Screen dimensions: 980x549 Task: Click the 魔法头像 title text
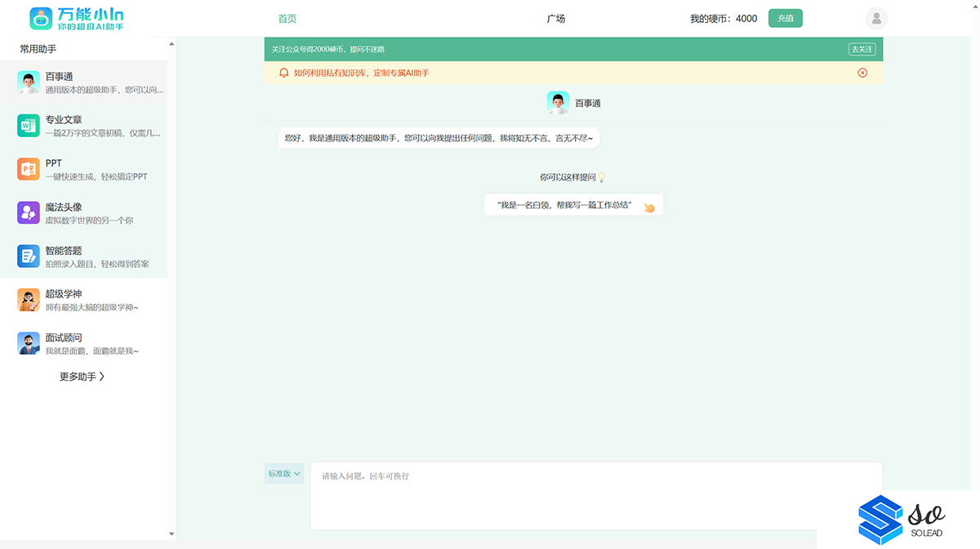pos(64,208)
